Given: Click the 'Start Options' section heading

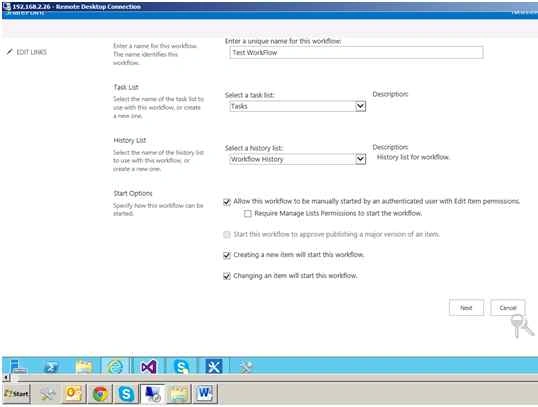Looking at the screenshot, I should click(x=133, y=194).
